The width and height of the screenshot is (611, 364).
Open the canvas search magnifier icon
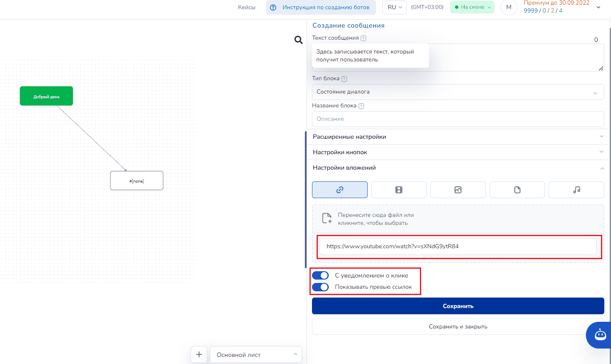click(x=299, y=40)
